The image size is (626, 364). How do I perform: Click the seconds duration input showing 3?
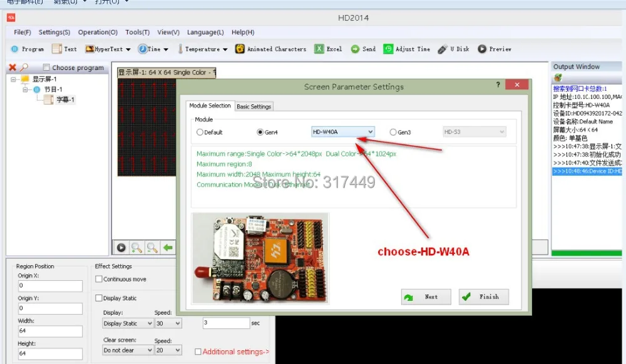tap(227, 323)
